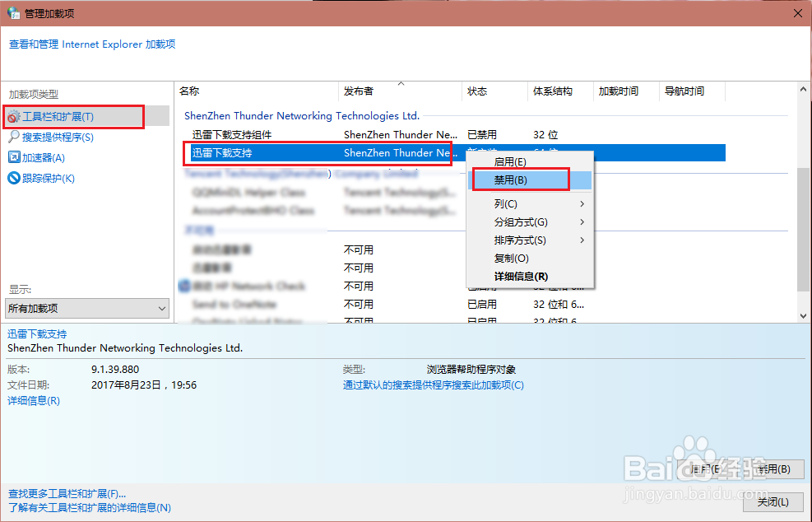Open the 查找更多工具栏和扩展(F) link

pos(67,493)
